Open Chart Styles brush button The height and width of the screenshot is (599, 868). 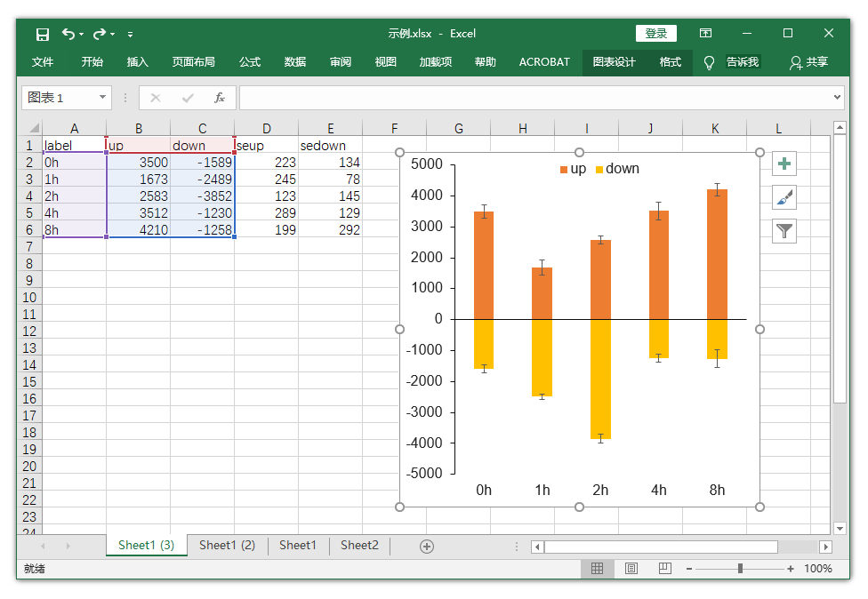click(784, 197)
